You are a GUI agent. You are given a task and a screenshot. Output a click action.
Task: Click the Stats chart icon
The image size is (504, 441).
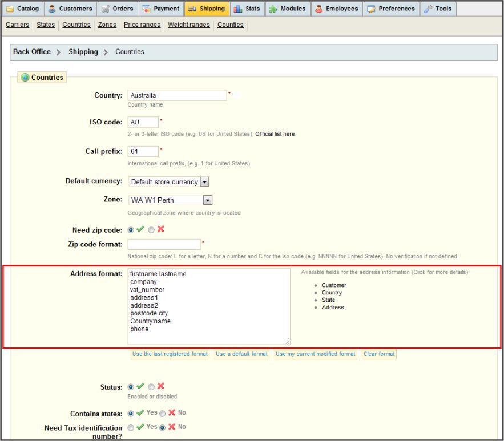pos(238,9)
